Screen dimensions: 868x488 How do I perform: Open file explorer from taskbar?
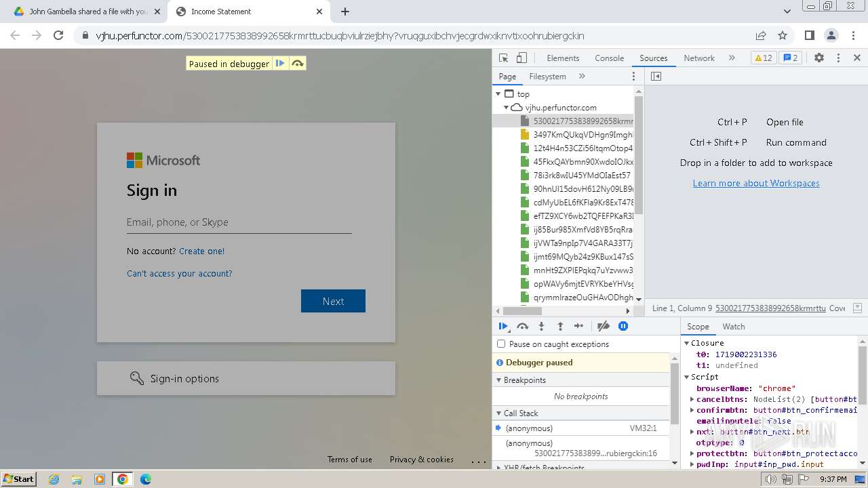(x=77, y=479)
